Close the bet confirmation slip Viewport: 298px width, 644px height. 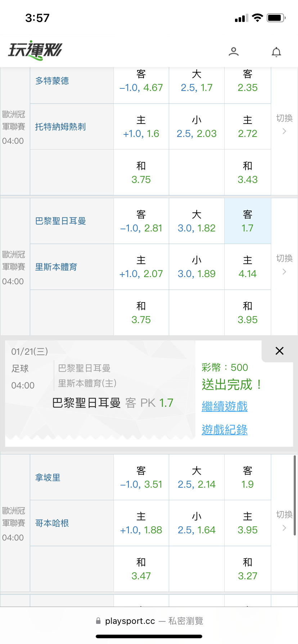click(x=279, y=351)
